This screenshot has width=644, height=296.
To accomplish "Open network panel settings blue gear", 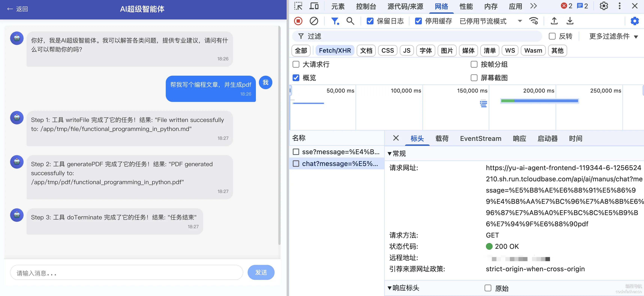I will pos(634,21).
